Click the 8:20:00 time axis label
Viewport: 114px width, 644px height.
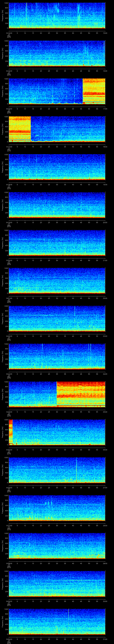tap(9, 260)
